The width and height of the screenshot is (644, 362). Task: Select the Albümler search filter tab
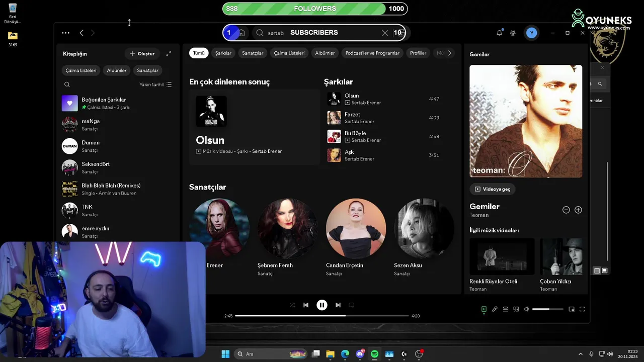click(325, 53)
